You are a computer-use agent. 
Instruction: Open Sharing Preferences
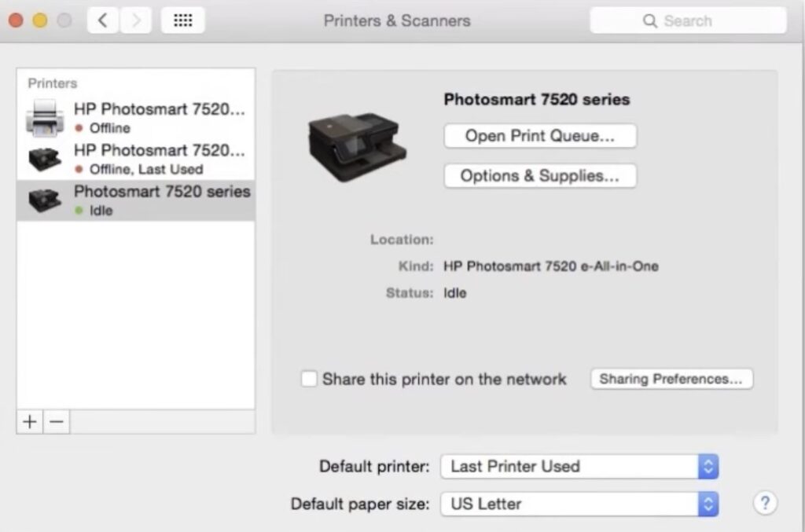(x=671, y=379)
